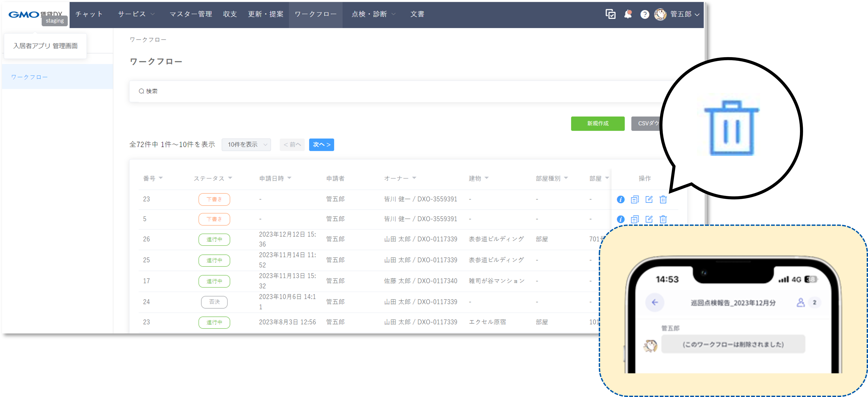Click edit pencil icon for row 23
868x397 pixels.
click(x=649, y=199)
